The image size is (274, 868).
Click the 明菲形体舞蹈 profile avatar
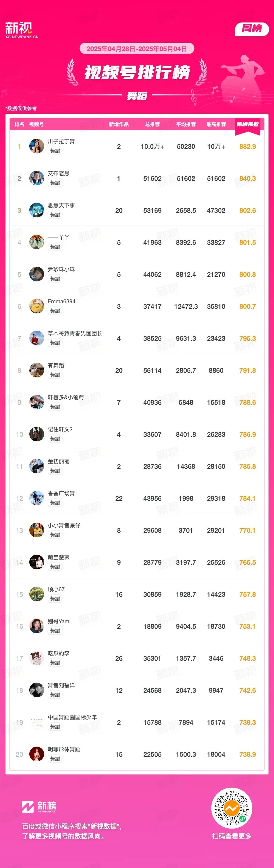[37, 754]
